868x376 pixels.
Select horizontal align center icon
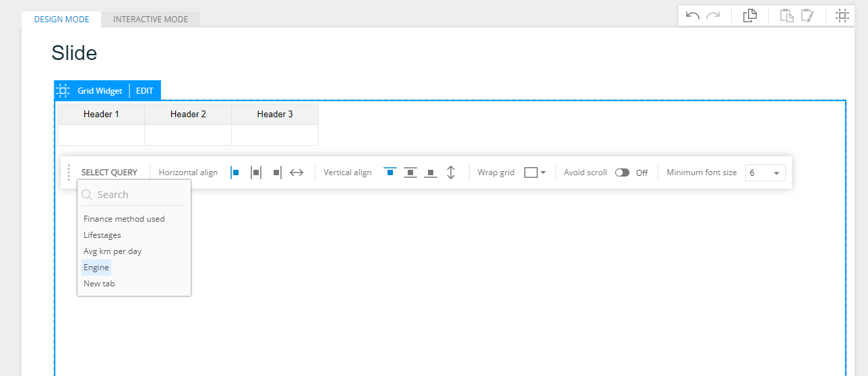coord(256,173)
